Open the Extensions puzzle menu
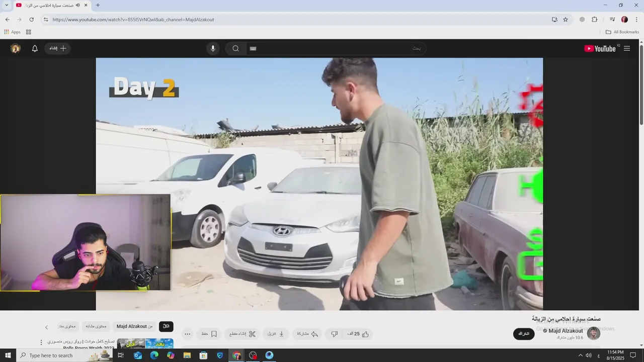The height and width of the screenshot is (362, 644). point(594,20)
